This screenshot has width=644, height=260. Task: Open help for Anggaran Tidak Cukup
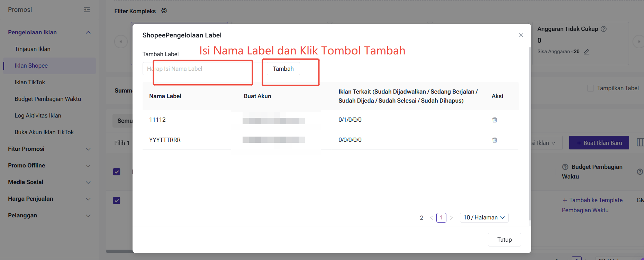[604, 29]
